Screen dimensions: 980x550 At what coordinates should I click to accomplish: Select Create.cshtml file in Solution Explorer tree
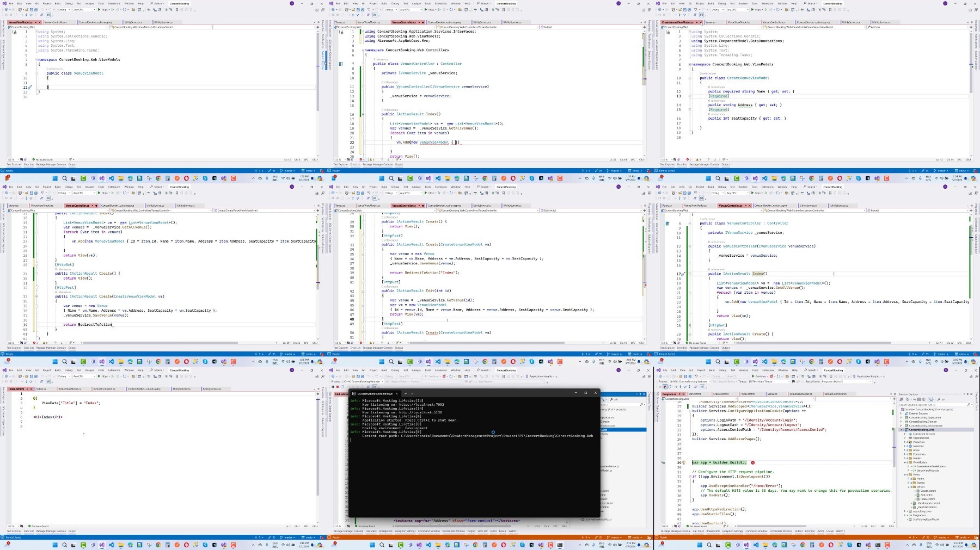(x=928, y=491)
